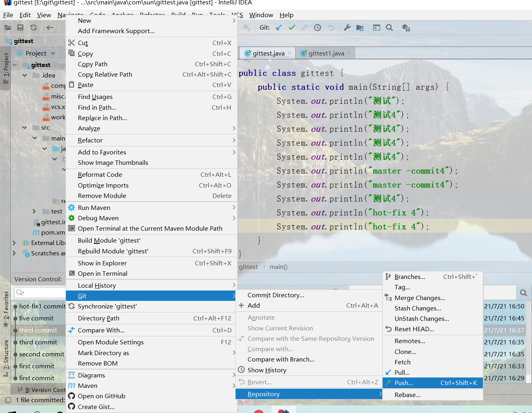
Task: Click the search magnifier at right of log
Action: tap(524, 293)
